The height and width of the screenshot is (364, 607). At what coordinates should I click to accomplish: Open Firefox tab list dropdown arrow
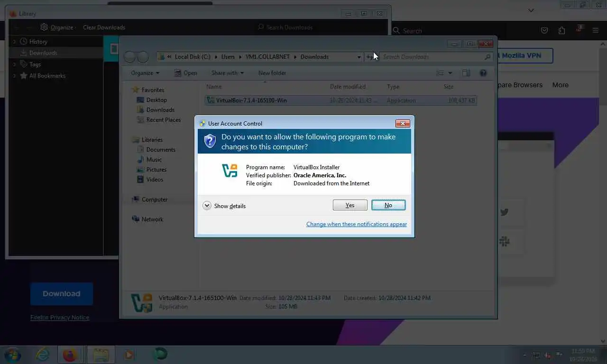click(x=531, y=10)
